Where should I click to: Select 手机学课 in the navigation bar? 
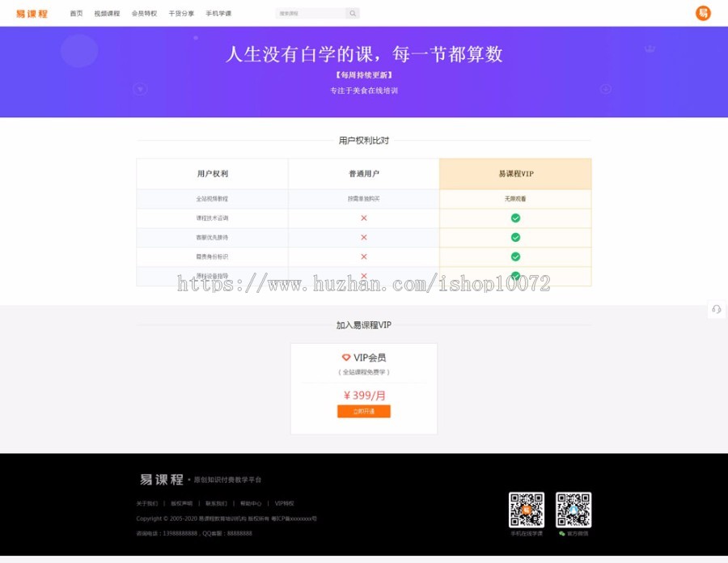(217, 13)
